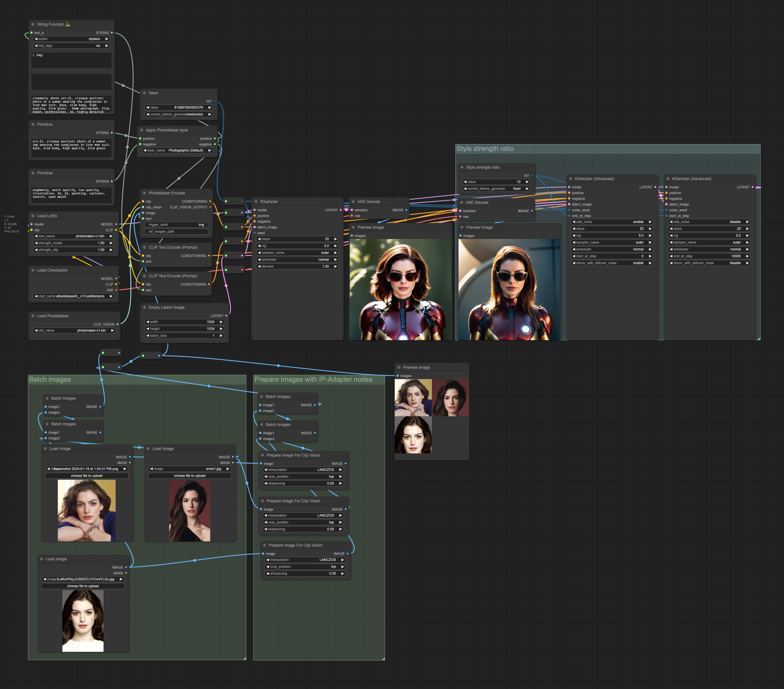Open image dropdown showing anne1.jpg

(x=189, y=469)
